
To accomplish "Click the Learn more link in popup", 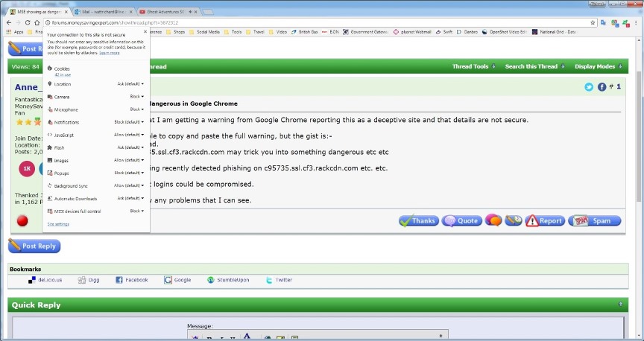I will coord(110,53).
